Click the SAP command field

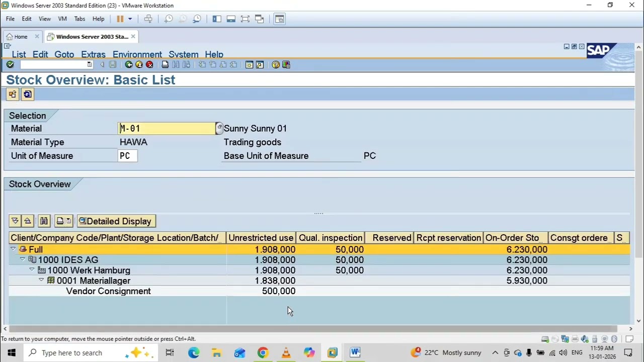click(x=53, y=64)
